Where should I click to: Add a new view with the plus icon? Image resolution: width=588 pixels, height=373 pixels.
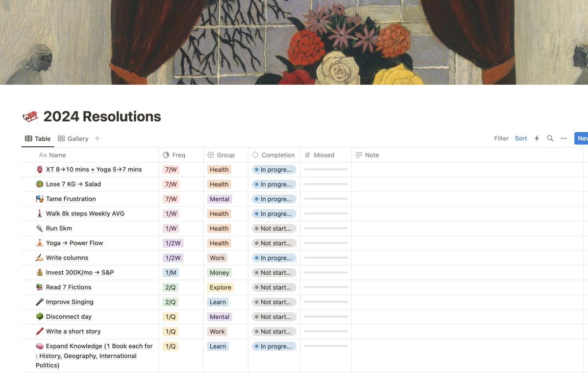97,139
